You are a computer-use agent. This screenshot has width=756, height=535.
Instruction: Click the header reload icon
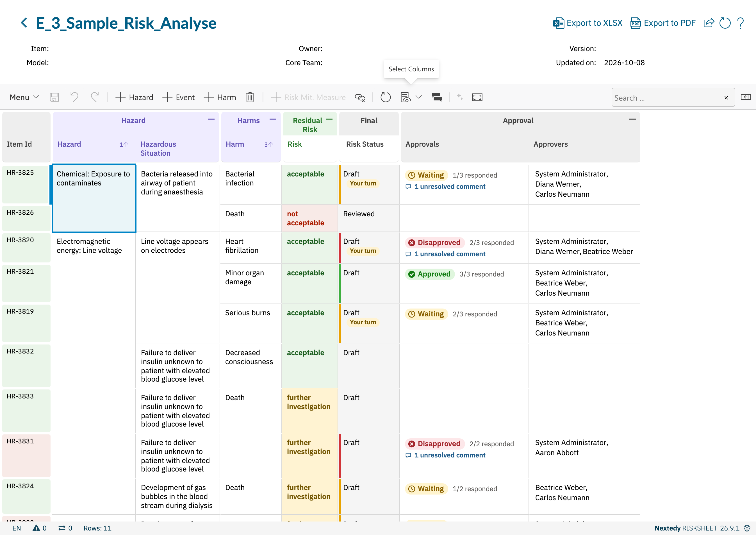[x=725, y=23]
